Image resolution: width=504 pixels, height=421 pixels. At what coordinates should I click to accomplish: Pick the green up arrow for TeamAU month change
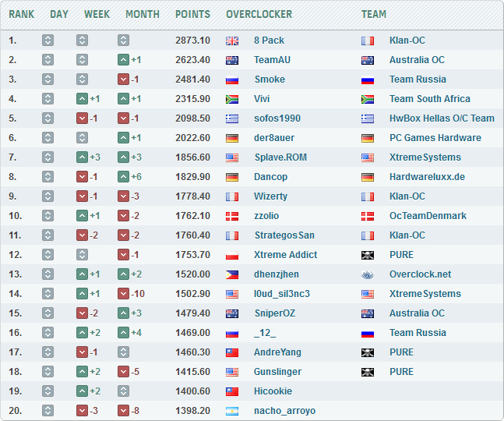pos(123,60)
